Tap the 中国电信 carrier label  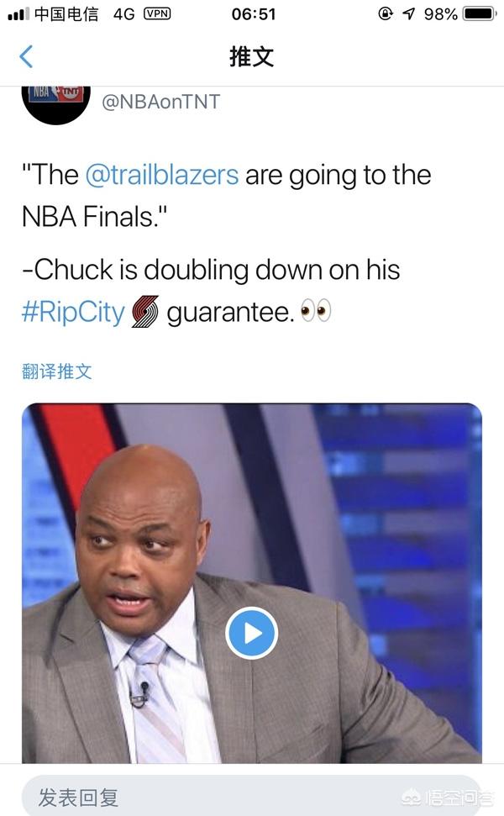pyautogui.click(x=66, y=14)
